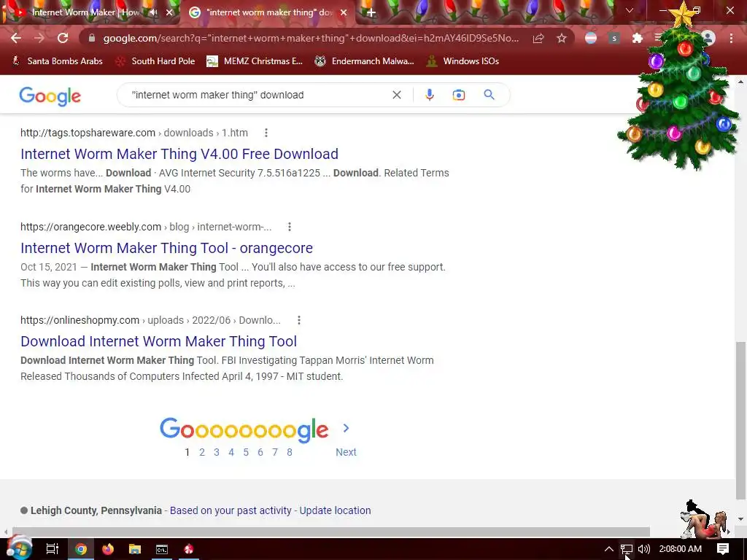Click the taskbar clock showing 2:08:00 AM
This screenshot has width=747, height=560.
[x=680, y=549]
